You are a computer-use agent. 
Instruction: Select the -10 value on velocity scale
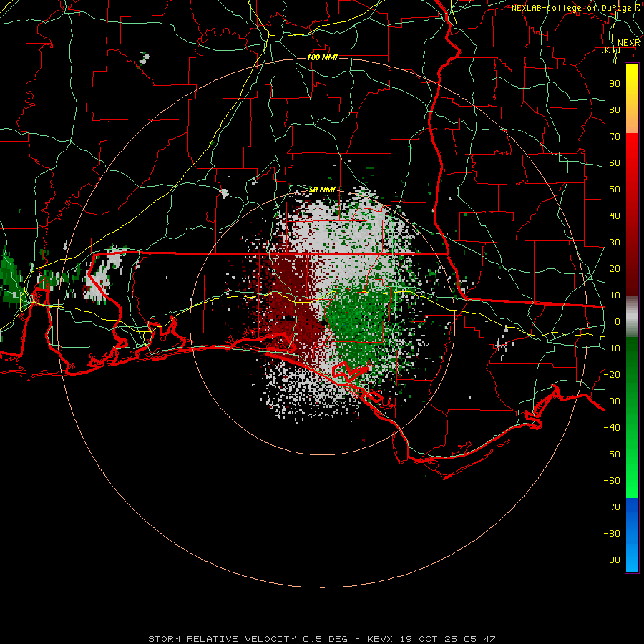coord(612,348)
